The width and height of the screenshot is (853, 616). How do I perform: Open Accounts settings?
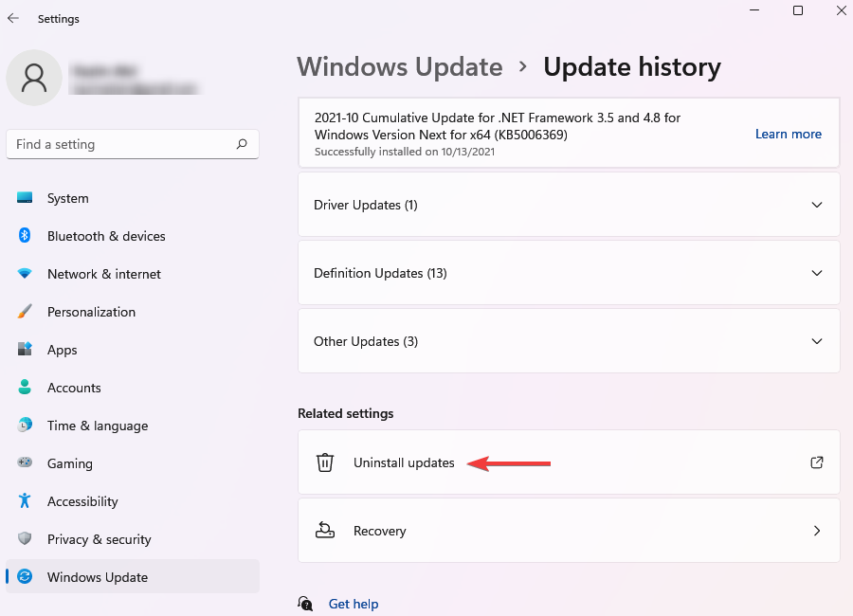pyautogui.click(x=132, y=388)
